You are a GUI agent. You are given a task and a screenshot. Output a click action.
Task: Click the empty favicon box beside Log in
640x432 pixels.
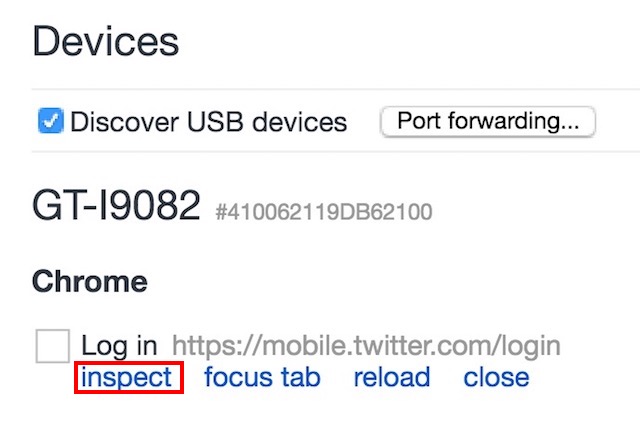pyautogui.click(x=52, y=347)
